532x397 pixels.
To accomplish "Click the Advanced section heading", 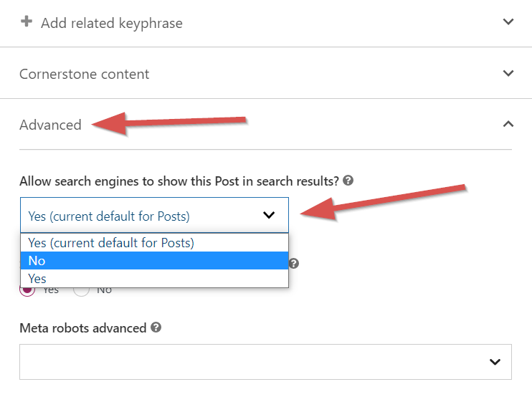I will point(50,125).
